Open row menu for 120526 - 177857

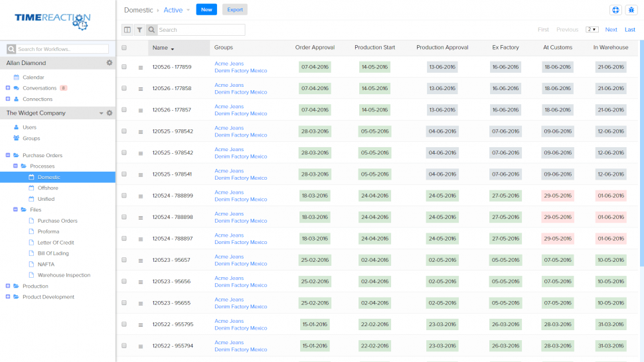click(x=141, y=110)
